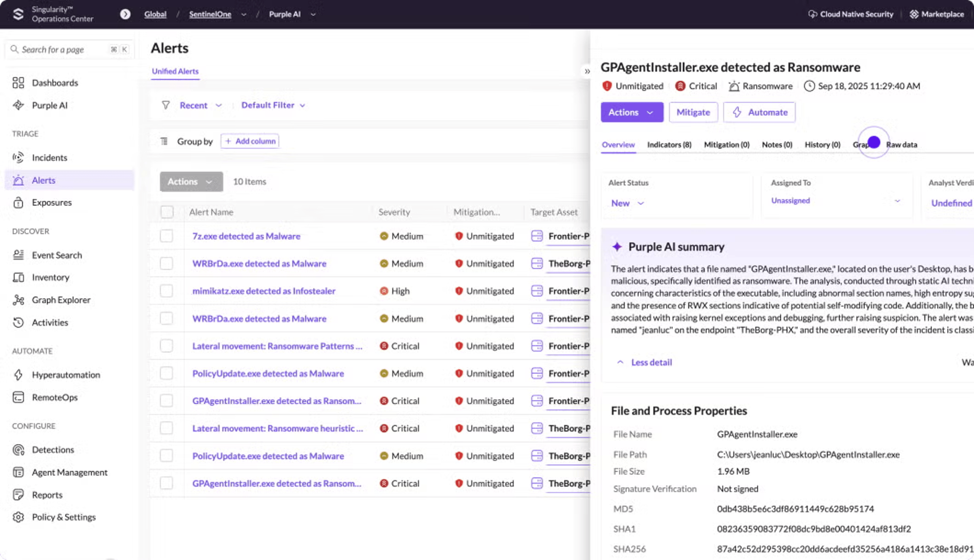Open the Exposures section
The image size is (974, 560).
(52, 202)
